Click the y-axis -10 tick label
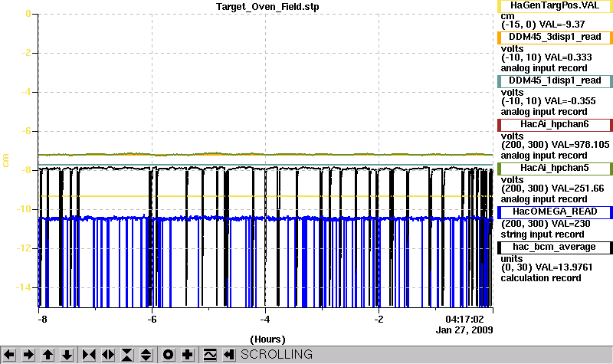 point(24,209)
